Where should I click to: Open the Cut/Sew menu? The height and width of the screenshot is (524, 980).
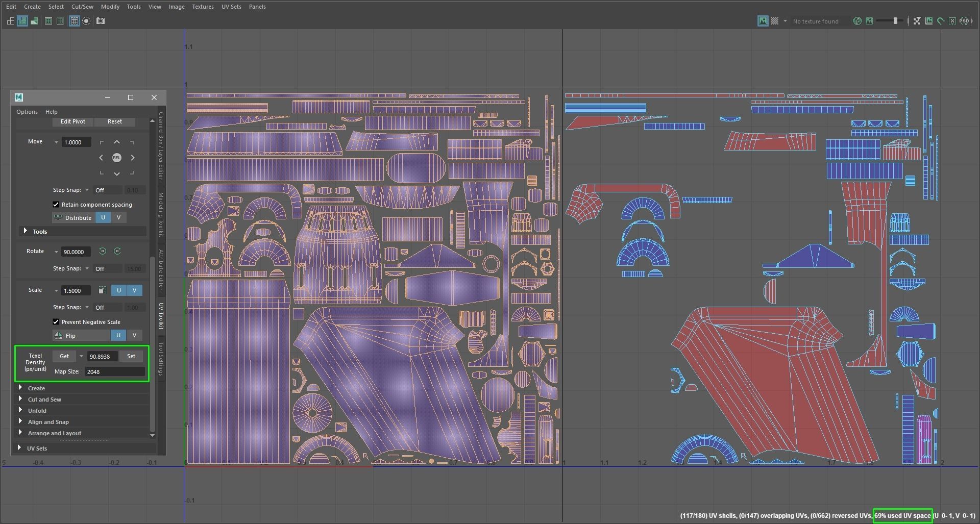pyautogui.click(x=82, y=7)
